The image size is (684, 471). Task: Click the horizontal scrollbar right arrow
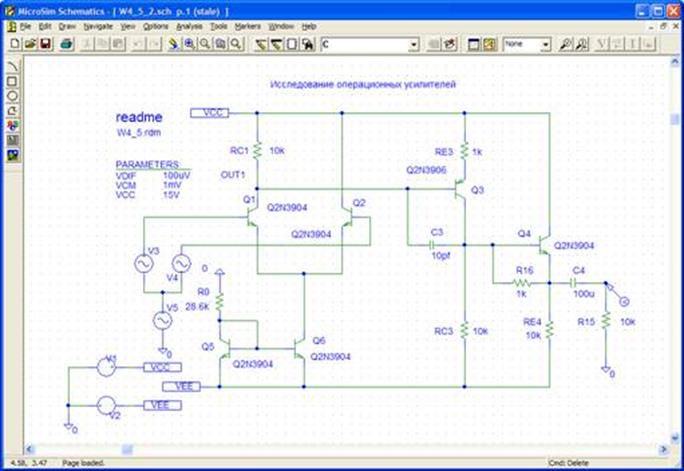point(663,449)
